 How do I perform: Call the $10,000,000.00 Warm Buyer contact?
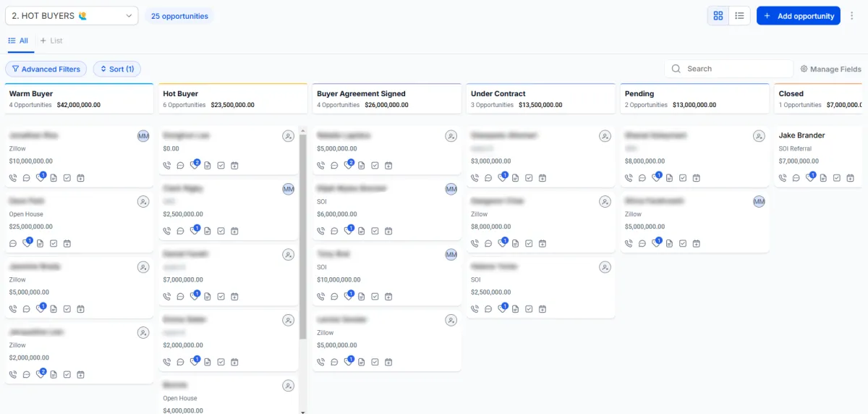[x=13, y=177]
